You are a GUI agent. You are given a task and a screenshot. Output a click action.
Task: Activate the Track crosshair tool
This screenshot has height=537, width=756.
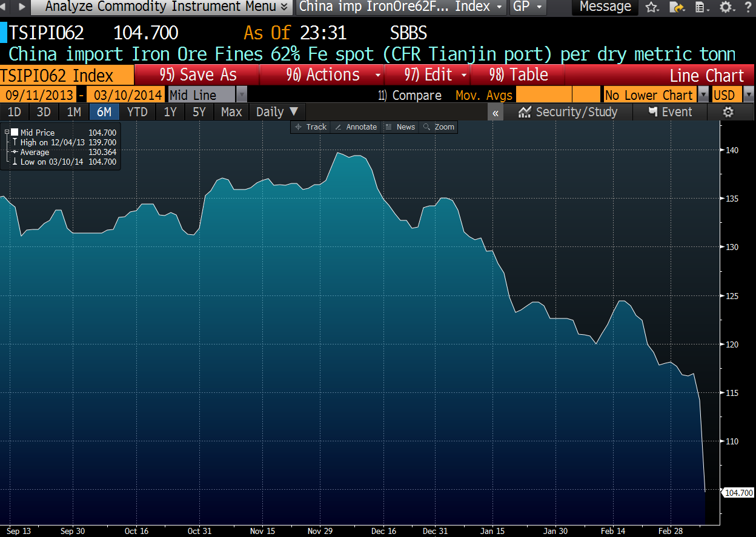pos(311,127)
